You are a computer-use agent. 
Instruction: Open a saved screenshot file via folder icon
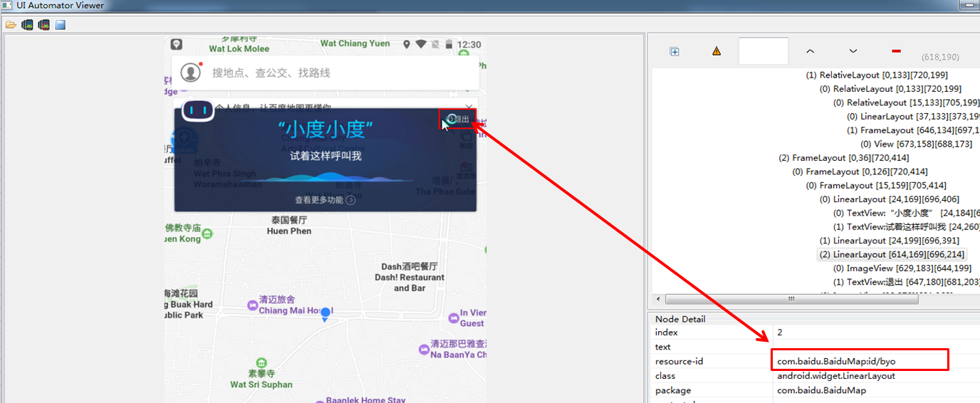coord(11,25)
